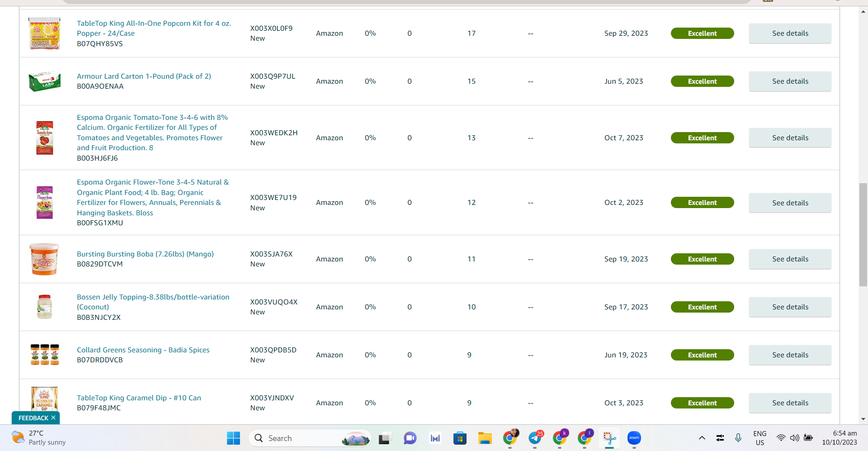Click in the taskbar Search box
The image size is (868, 451).
click(x=310, y=438)
